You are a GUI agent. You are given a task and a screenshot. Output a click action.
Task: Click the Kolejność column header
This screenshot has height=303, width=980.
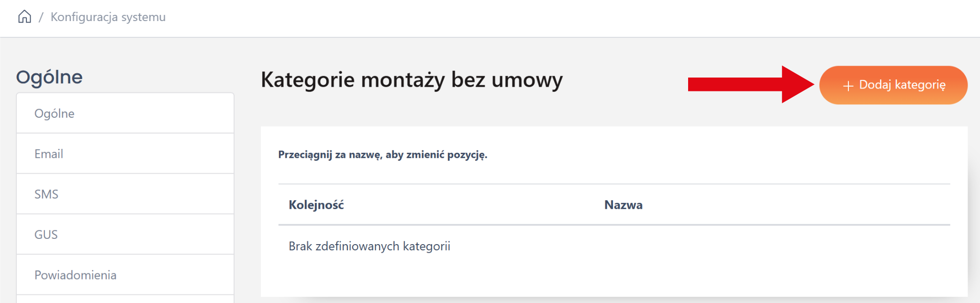(x=316, y=205)
